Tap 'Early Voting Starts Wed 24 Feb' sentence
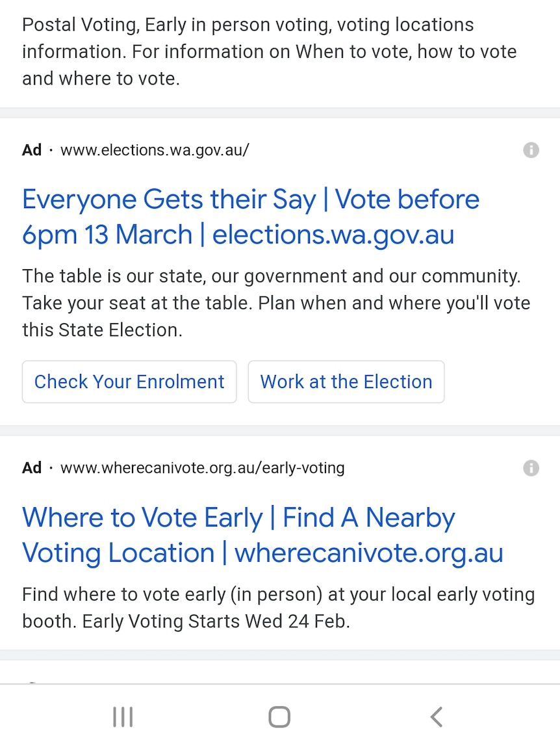This screenshot has width=560, height=747. coord(216,622)
